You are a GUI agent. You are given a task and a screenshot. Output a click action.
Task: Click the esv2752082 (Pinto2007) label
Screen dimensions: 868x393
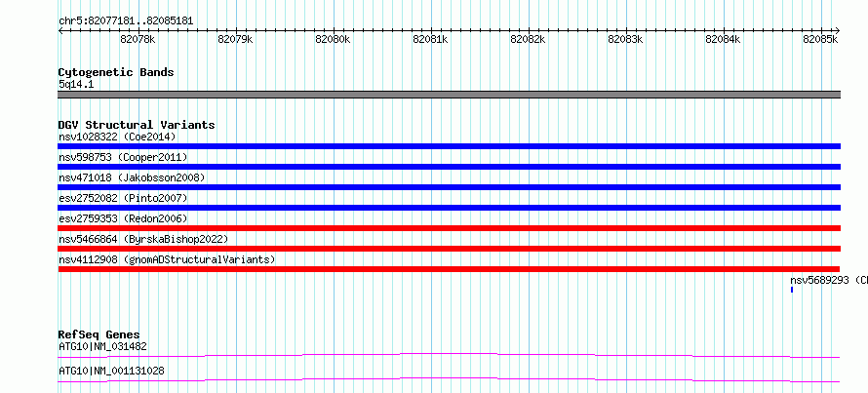123,198
